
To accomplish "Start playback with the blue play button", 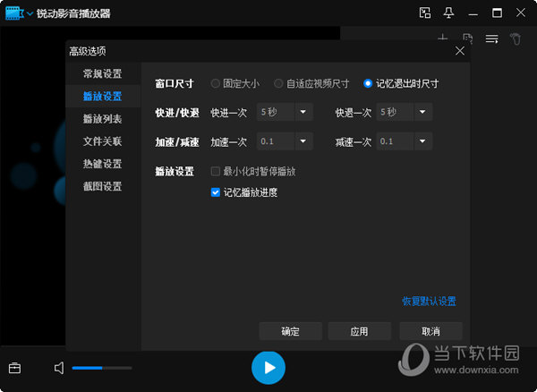I will 268,368.
